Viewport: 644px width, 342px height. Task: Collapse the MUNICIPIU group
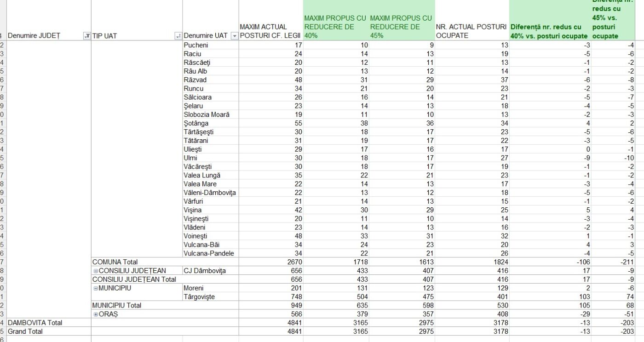pyautogui.click(x=96, y=288)
